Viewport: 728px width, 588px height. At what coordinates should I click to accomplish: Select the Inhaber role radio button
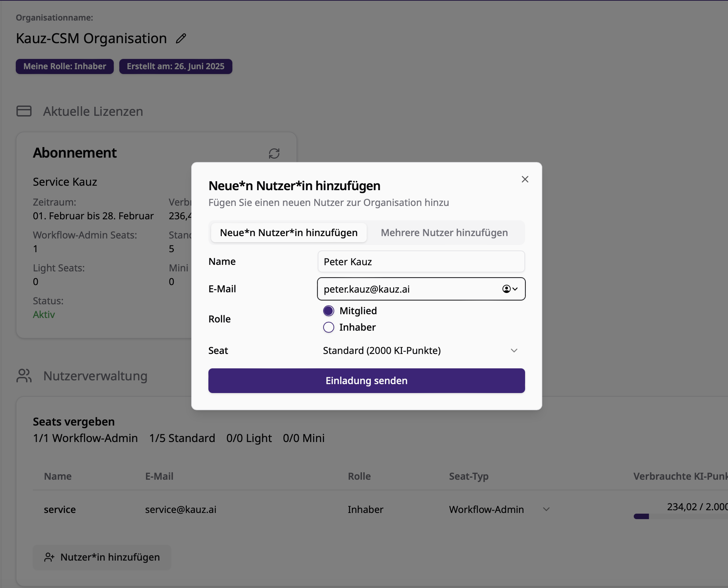click(328, 327)
